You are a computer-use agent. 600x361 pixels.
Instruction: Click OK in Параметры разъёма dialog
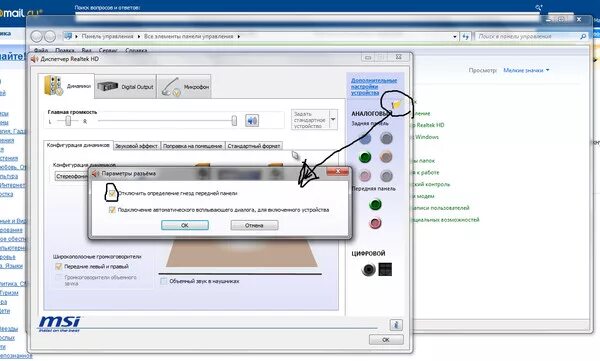(x=185, y=225)
